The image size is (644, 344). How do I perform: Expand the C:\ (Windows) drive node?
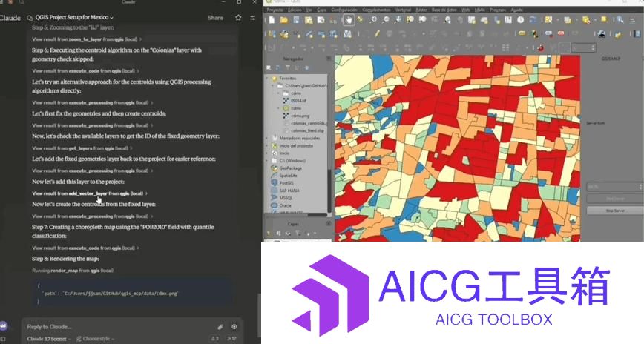coord(267,160)
